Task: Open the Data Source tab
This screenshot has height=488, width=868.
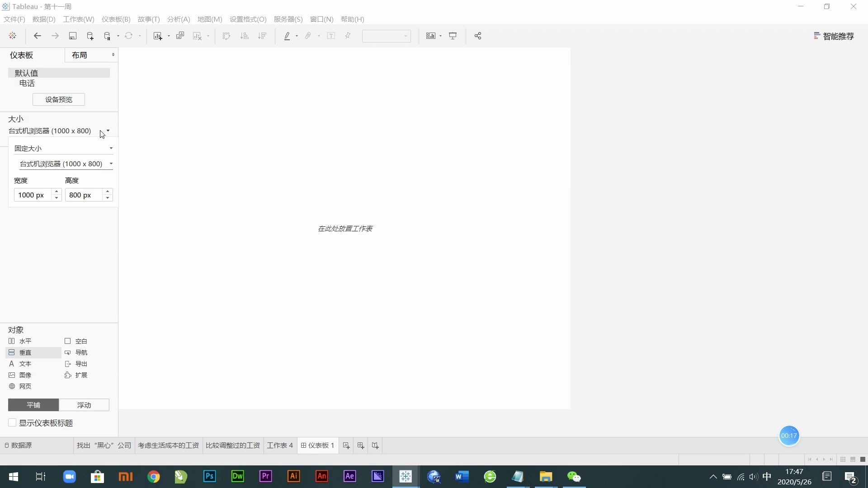Action: point(21,446)
